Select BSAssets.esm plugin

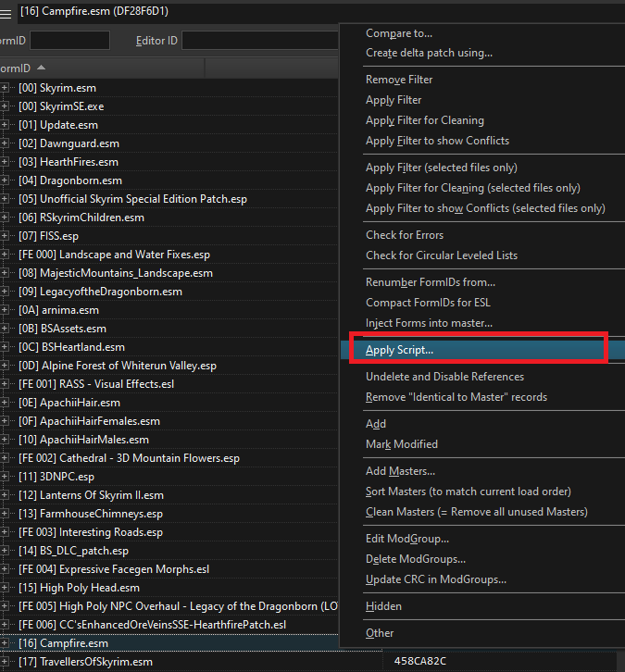pos(63,329)
